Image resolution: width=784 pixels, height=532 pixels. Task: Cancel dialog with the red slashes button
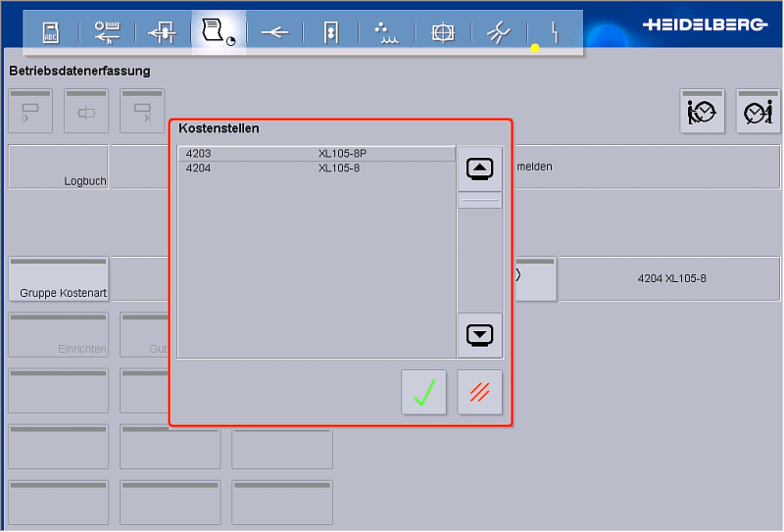click(479, 393)
